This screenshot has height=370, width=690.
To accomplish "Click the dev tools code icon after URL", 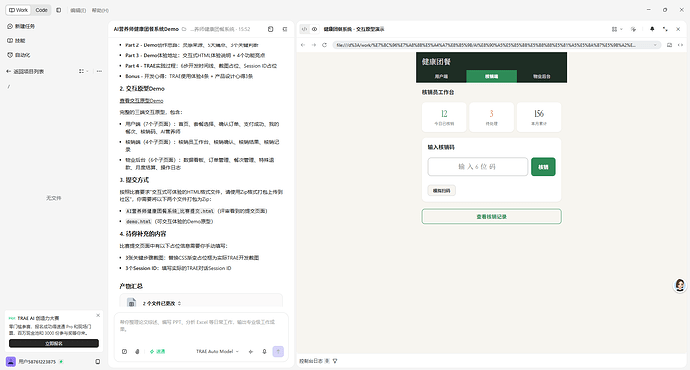I will coord(680,45).
